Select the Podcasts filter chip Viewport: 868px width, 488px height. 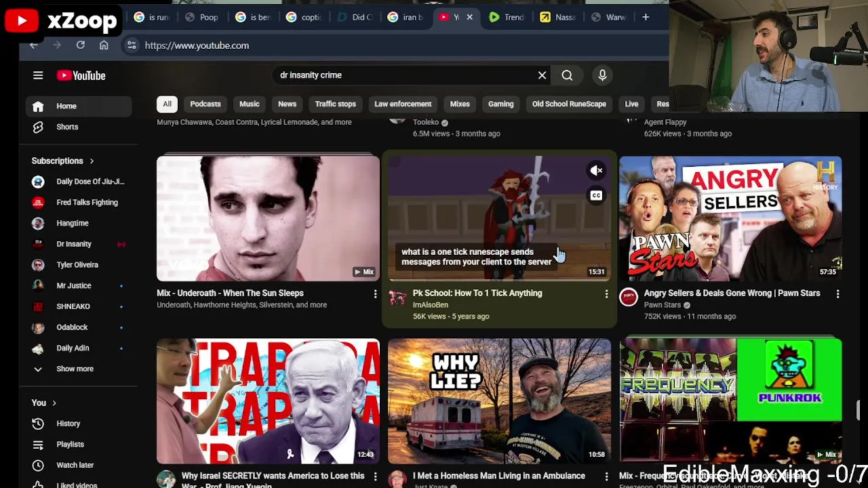tap(205, 104)
